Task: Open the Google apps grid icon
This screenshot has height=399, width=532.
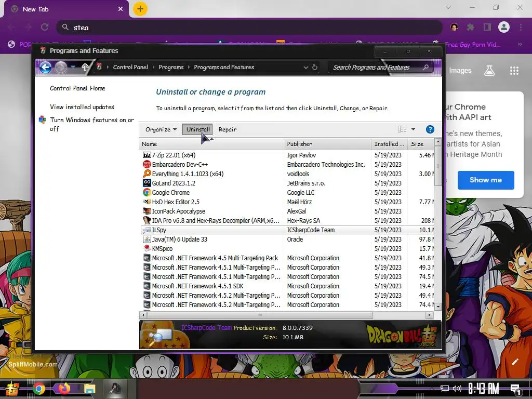Action: [514, 71]
